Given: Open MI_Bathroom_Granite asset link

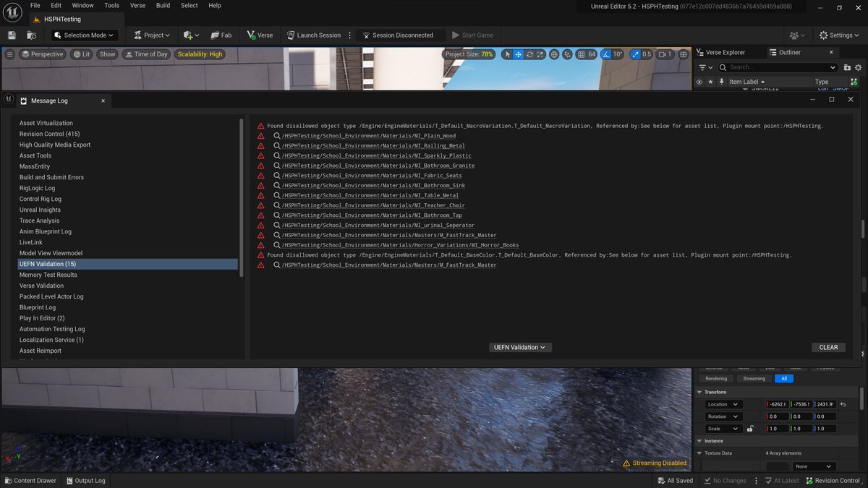Looking at the screenshot, I should [x=378, y=166].
